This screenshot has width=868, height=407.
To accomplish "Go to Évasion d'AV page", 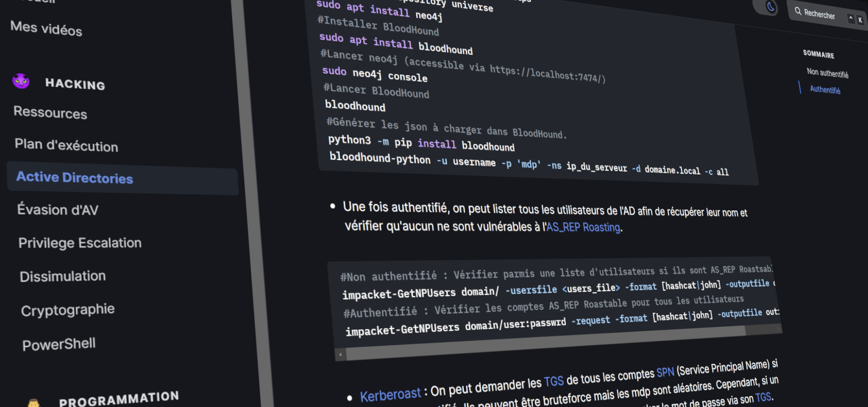I will tap(58, 210).
